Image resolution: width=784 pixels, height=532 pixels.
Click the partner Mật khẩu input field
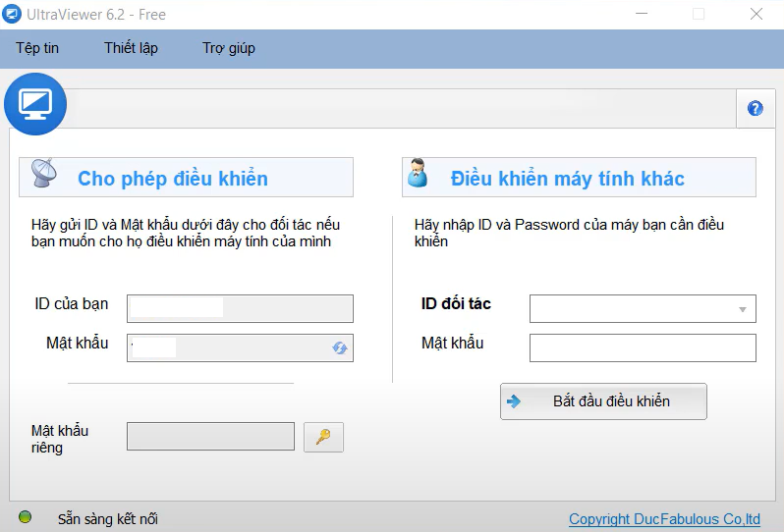(x=643, y=347)
